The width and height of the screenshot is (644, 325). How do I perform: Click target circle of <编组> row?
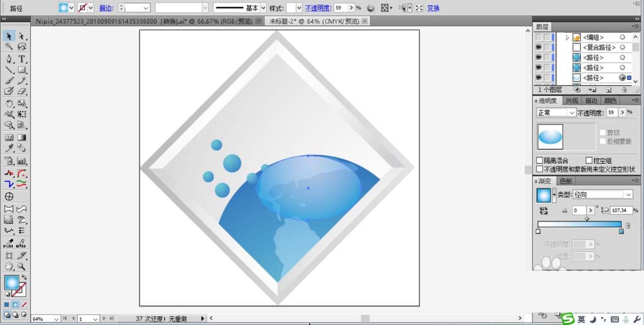pyautogui.click(x=622, y=37)
